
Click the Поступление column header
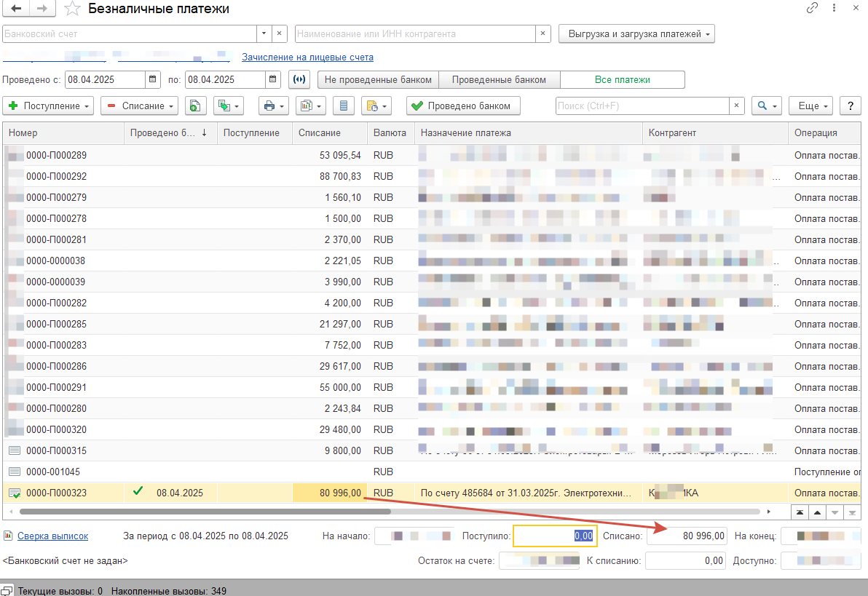[255, 133]
